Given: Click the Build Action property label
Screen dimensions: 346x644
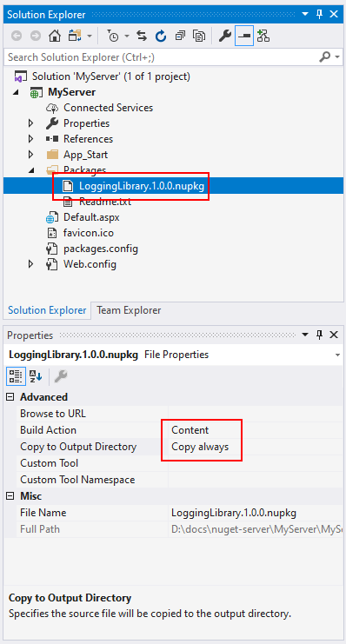Looking at the screenshot, I should click(x=48, y=430).
